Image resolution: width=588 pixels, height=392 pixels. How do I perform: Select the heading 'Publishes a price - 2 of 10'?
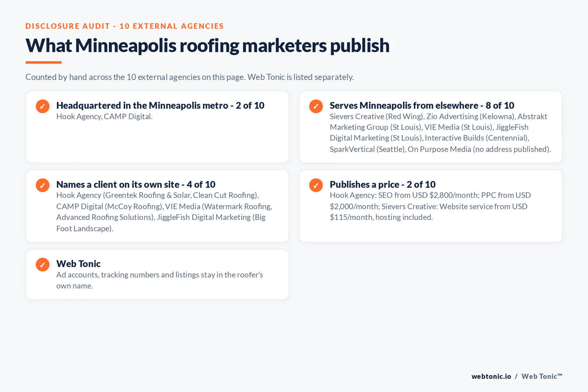(383, 184)
